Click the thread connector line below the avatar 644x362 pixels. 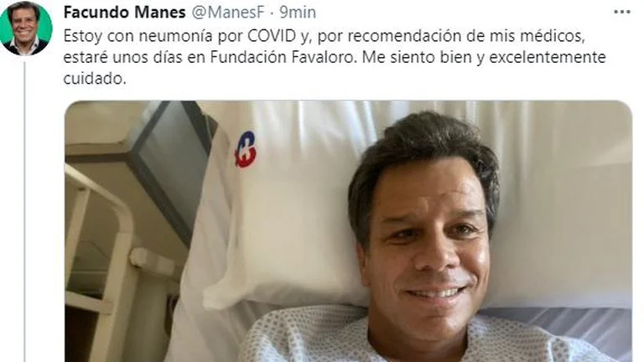click(24, 211)
